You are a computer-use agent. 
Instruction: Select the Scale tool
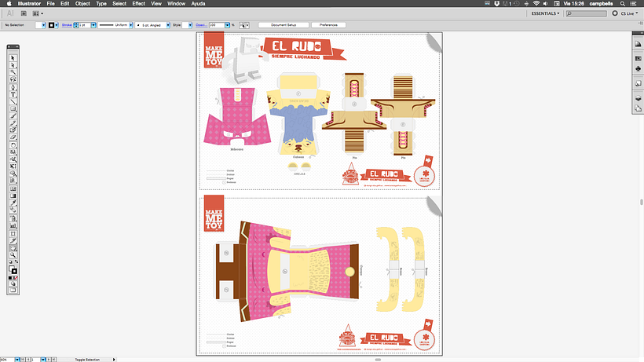pos(13,152)
